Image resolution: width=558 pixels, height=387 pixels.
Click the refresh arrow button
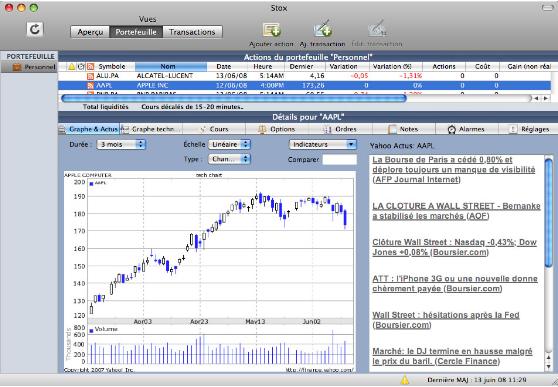tap(35, 29)
